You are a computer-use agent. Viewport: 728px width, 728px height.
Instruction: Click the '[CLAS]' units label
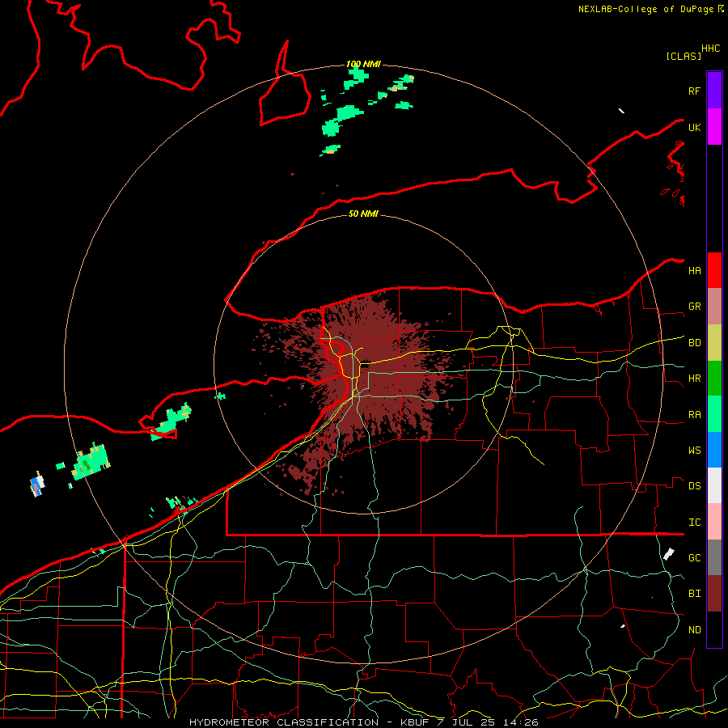coord(684,56)
